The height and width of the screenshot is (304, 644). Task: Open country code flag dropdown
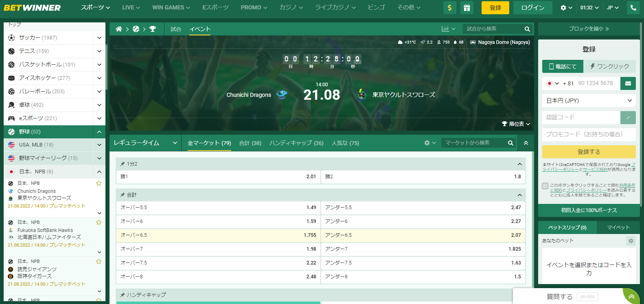(x=552, y=83)
